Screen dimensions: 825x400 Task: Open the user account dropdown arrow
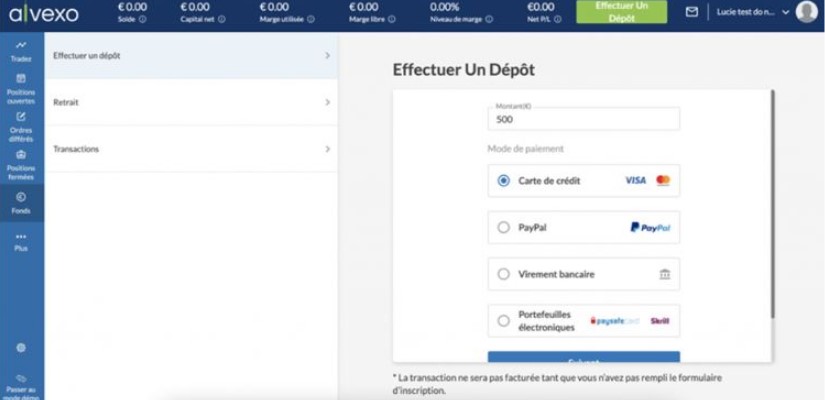coord(783,12)
